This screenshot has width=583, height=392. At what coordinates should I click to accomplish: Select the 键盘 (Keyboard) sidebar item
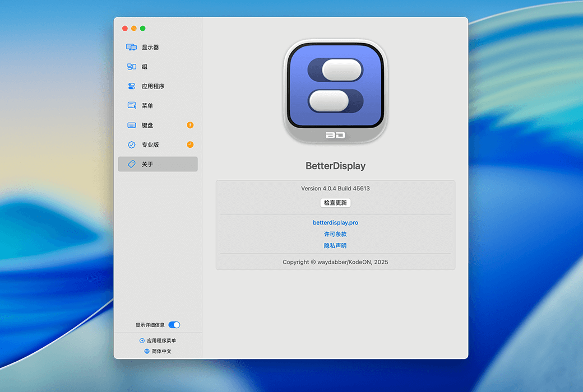(147, 125)
